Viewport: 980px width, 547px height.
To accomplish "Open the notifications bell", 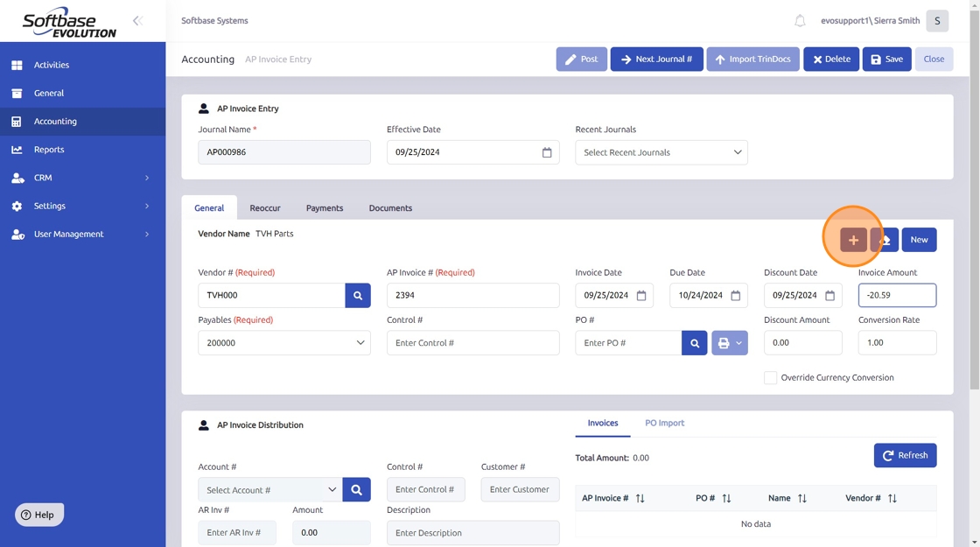I will tap(800, 21).
